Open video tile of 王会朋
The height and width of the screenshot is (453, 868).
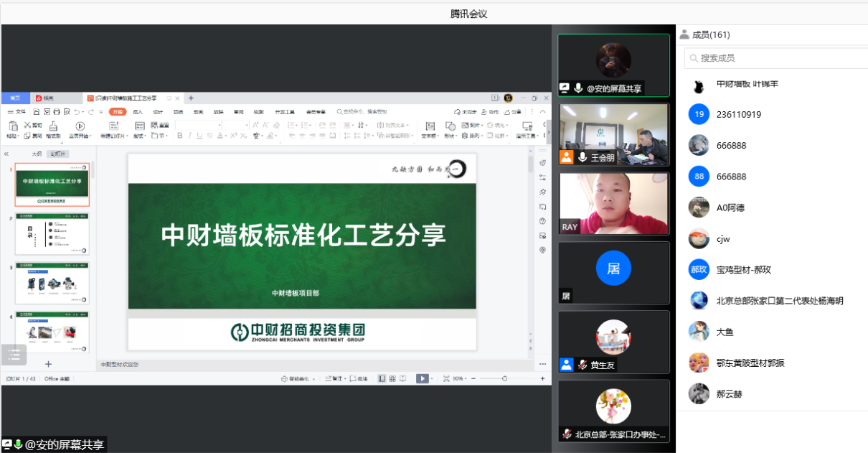click(x=613, y=135)
